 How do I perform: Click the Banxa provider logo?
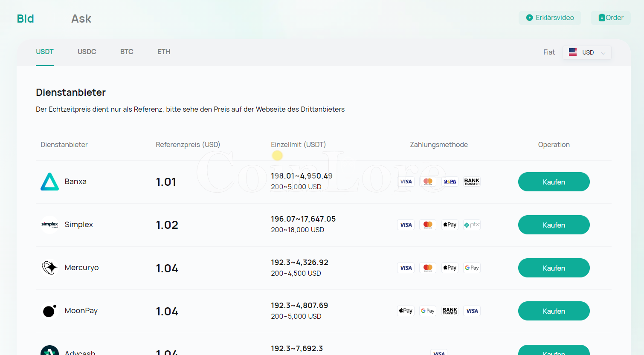point(49,182)
